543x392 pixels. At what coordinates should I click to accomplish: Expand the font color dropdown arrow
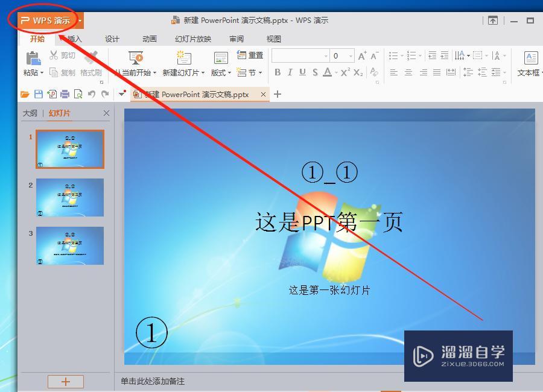(x=336, y=73)
